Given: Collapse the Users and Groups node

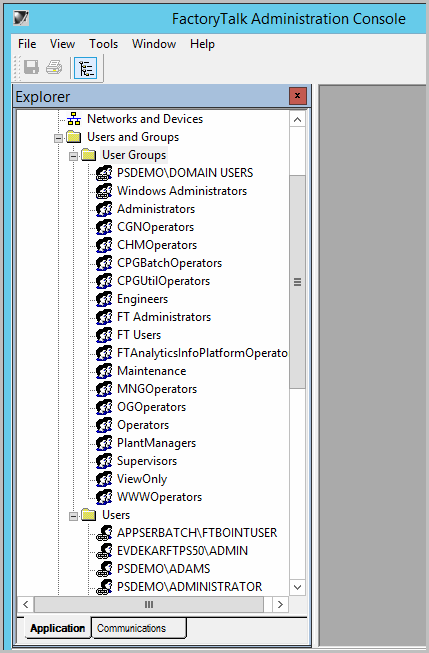Looking at the screenshot, I should point(59,138).
